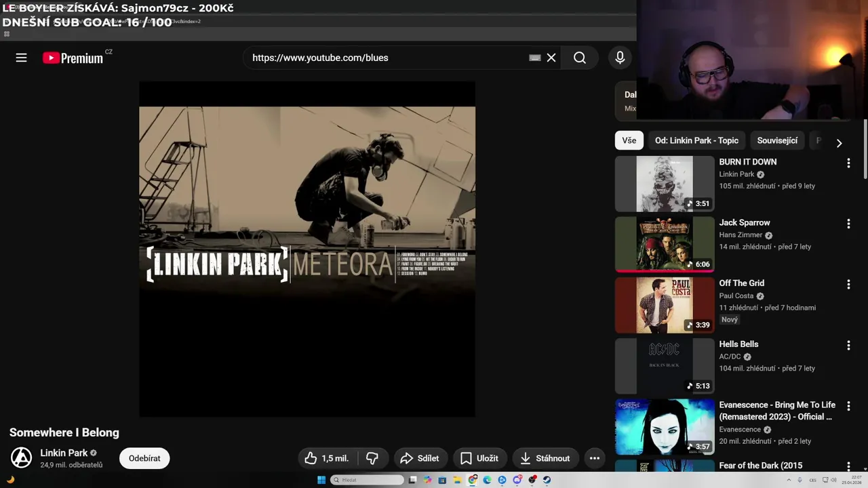Open the on-screen keyboard icon in the search box
This screenshot has width=868, height=488.
pos(535,58)
